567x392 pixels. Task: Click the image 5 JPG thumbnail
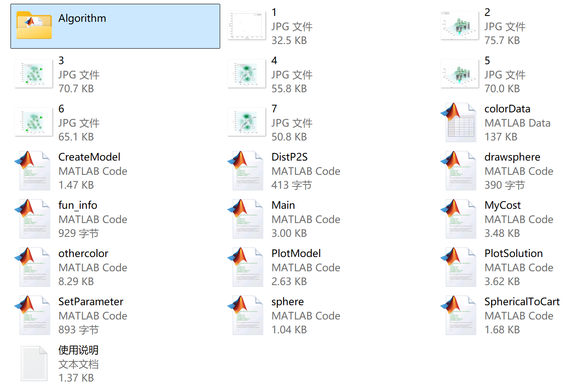click(x=460, y=74)
